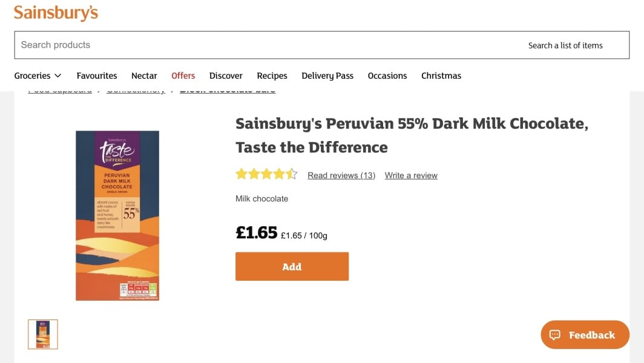Select Discover in the navigation bar
Viewport: 644px width, 363px height.
pos(226,76)
